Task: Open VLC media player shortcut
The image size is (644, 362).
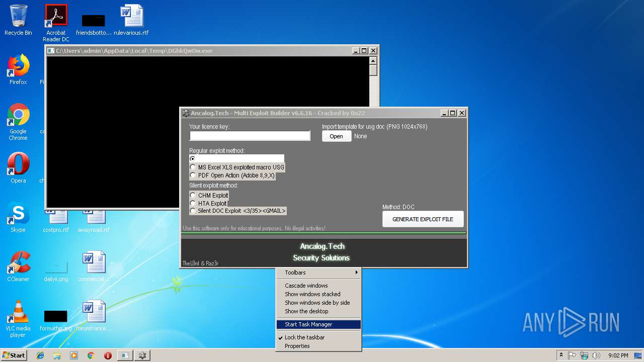Action: (x=18, y=319)
